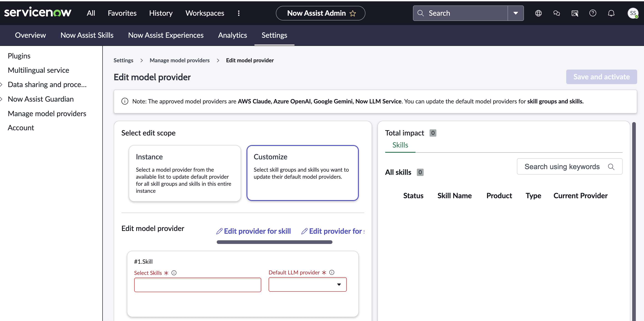Click the magnifier in skills keyword search
Viewport: 644px width, 321px height.
611,166
